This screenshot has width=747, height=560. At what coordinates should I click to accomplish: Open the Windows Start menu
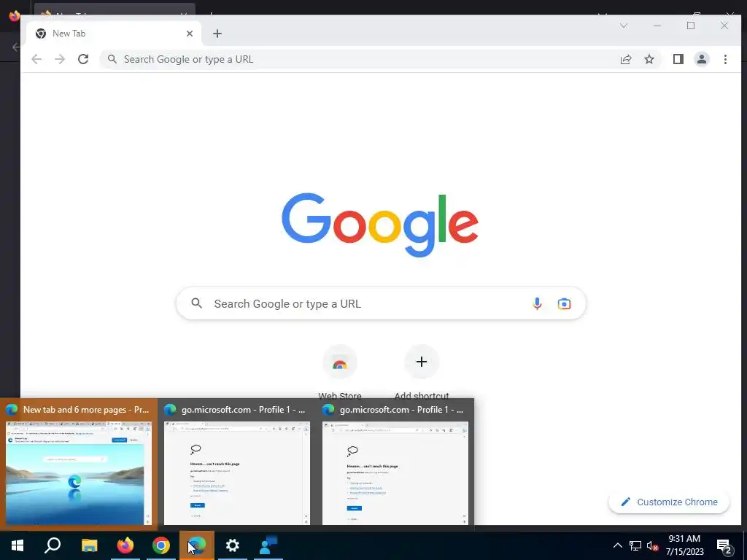tap(18, 545)
